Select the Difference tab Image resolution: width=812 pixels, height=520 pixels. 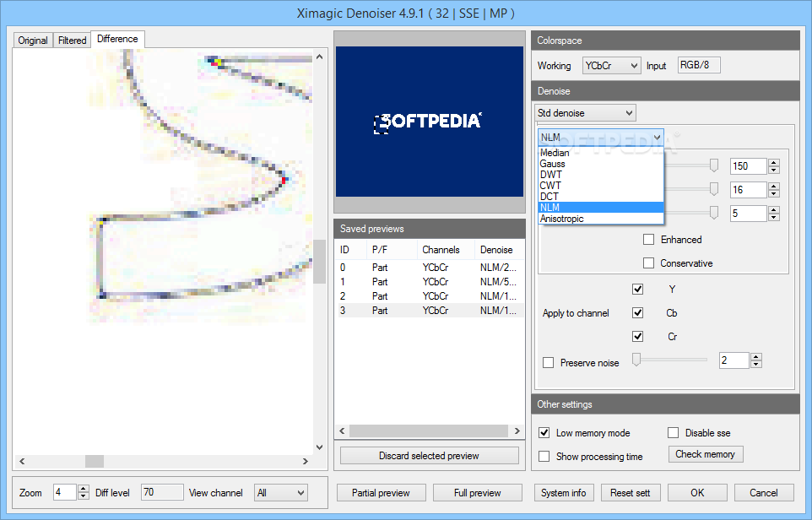pos(117,39)
